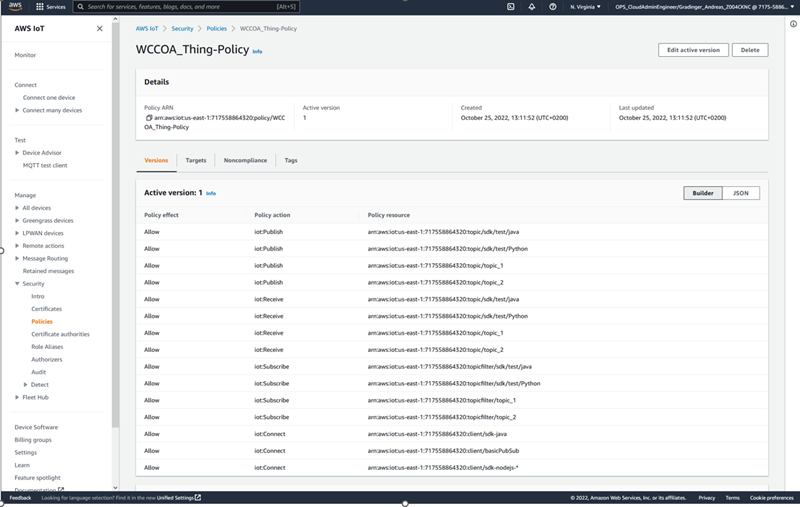Click the search magnifier icon
Image resolution: width=800 pixels, height=507 pixels.
click(x=80, y=7)
